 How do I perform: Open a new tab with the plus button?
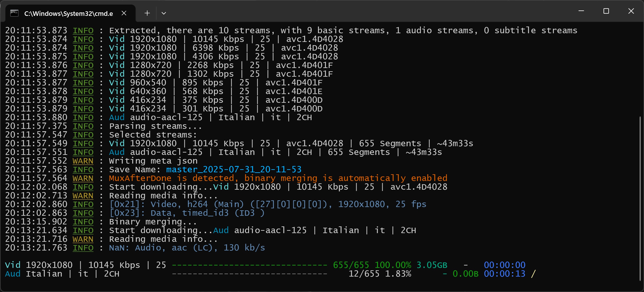point(147,13)
